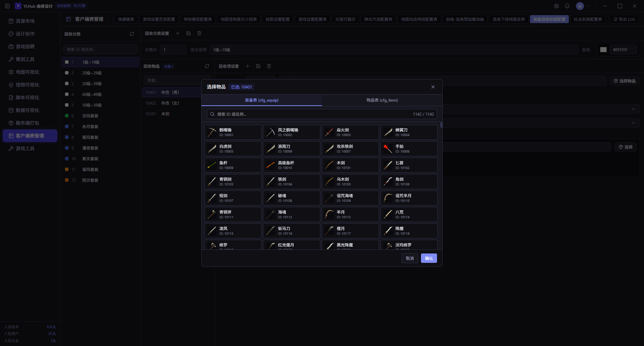Click the save icon next to 回收分类设置
The image size is (644, 346).
189,33
